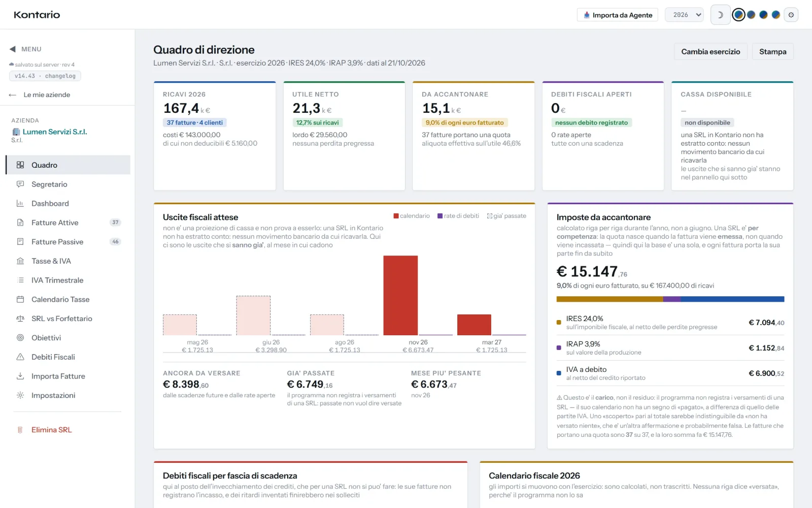Open the Calendario Tasse page
Screen dimensions: 812x508
point(68,300)
